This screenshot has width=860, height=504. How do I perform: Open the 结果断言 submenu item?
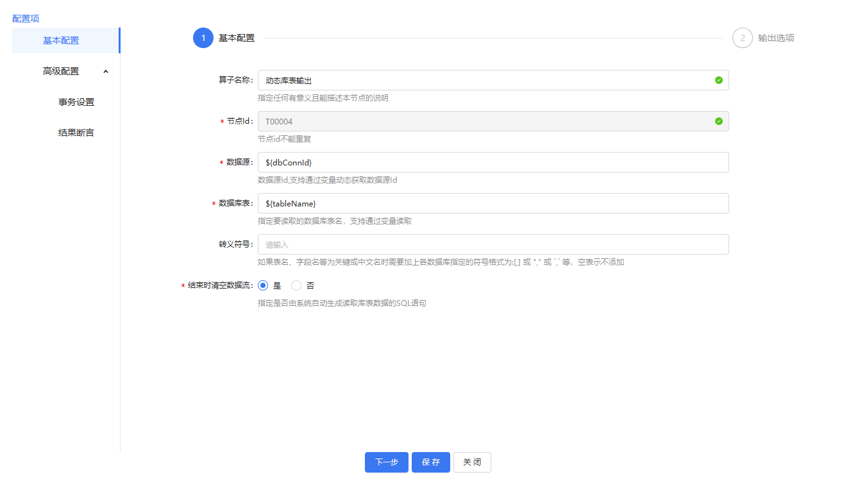76,133
